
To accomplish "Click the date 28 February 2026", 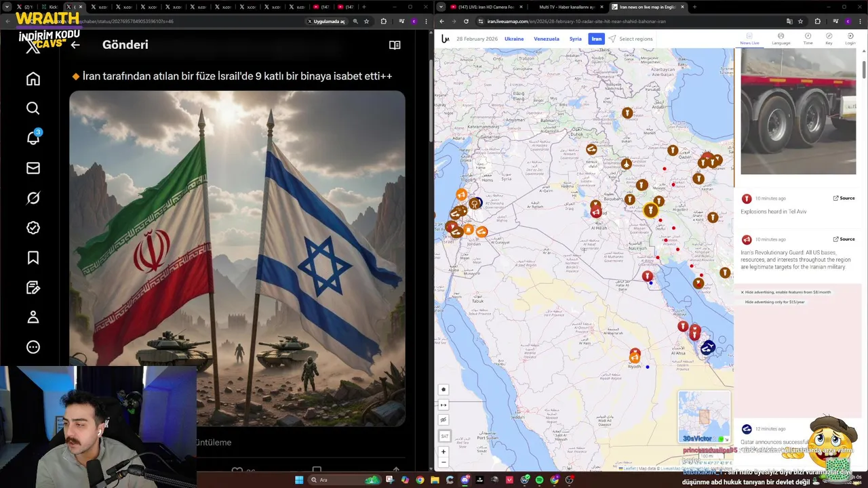I will pyautogui.click(x=477, y=39).
